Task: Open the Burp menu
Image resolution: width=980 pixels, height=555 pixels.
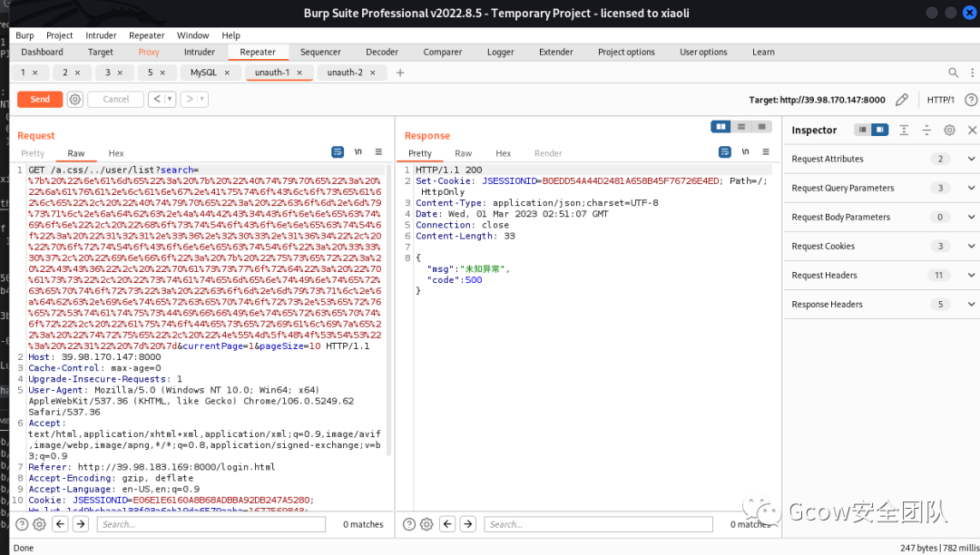Action: click(x=25, y=35)
